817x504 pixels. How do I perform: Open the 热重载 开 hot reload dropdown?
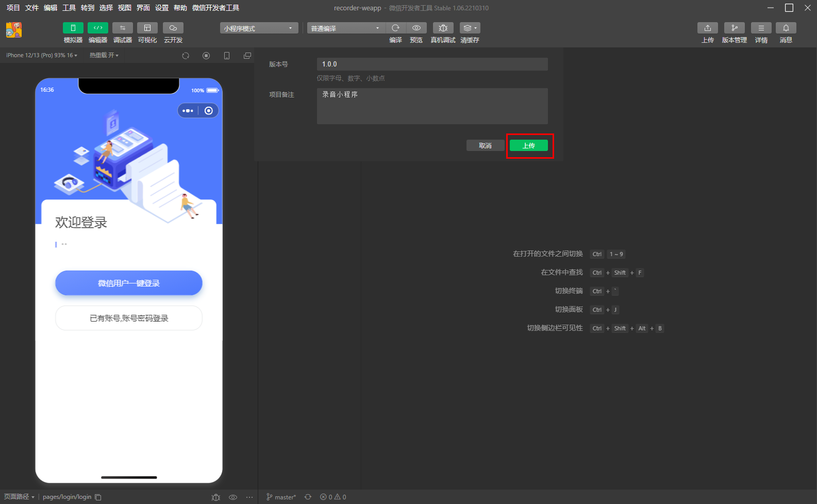coord(104,55)
